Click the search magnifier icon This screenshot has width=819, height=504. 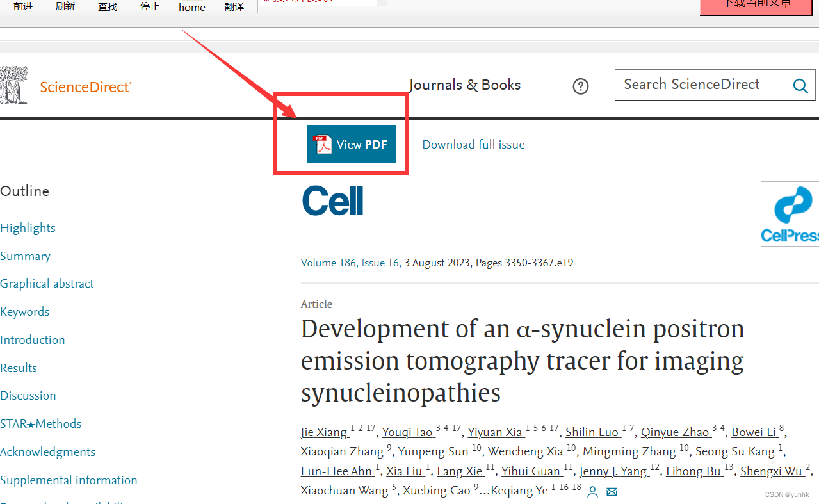tap(800, 86)
